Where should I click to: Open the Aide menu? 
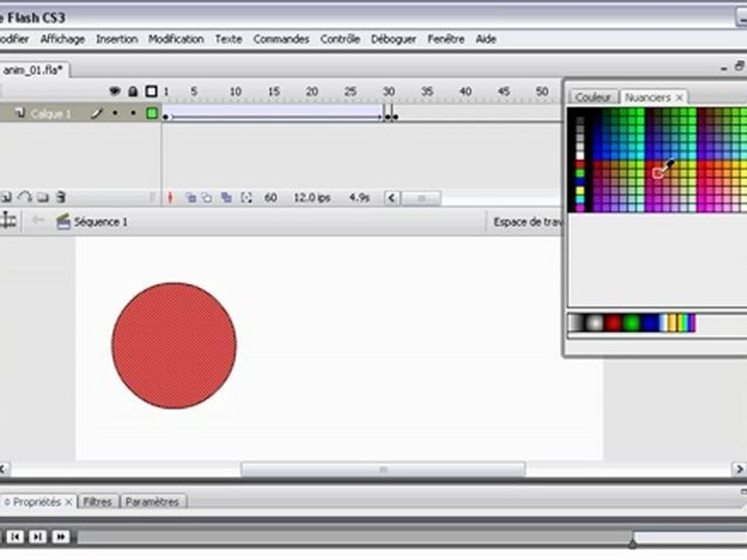[486, 39]
